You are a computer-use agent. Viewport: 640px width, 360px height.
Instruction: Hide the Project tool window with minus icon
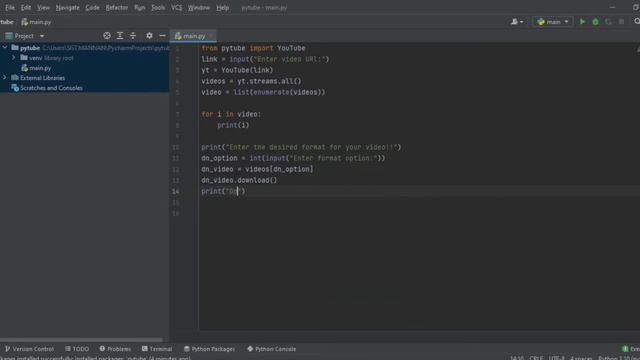(162, 36)
